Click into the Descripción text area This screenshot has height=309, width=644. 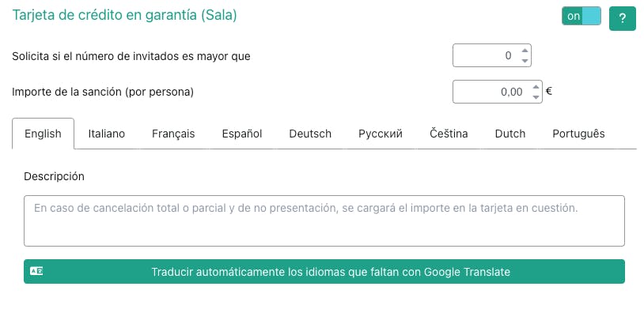click(x=324, y=220)
